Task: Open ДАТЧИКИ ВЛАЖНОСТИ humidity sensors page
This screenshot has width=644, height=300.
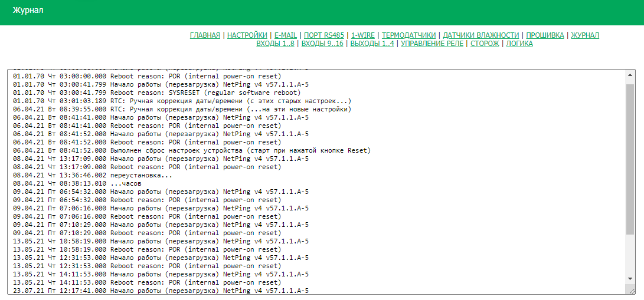Action: point(480,35)
